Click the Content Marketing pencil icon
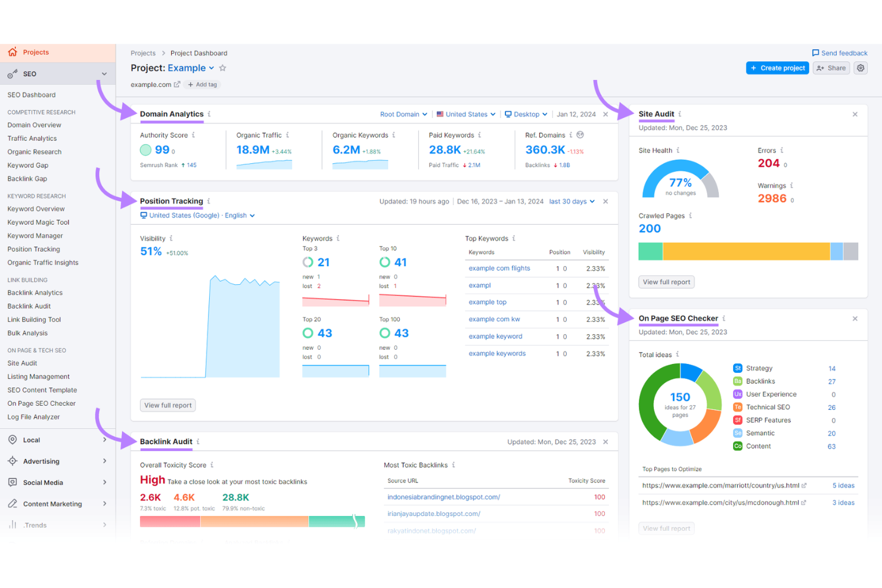Screen dimensions: 882x588 pyautogui.click(x=13, y=504)
